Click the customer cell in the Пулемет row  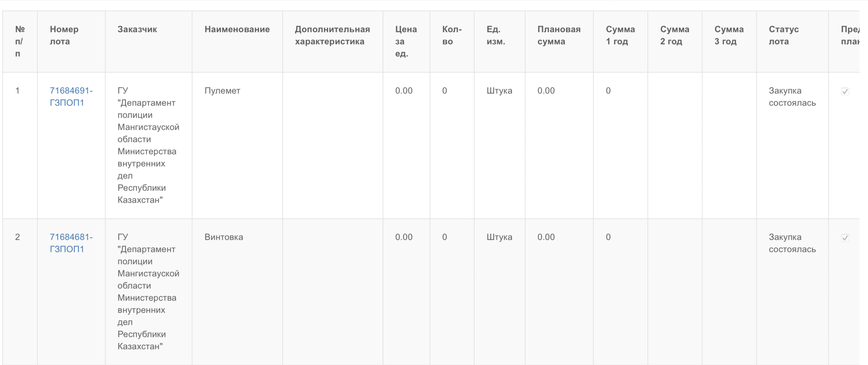tap(148, 145)
